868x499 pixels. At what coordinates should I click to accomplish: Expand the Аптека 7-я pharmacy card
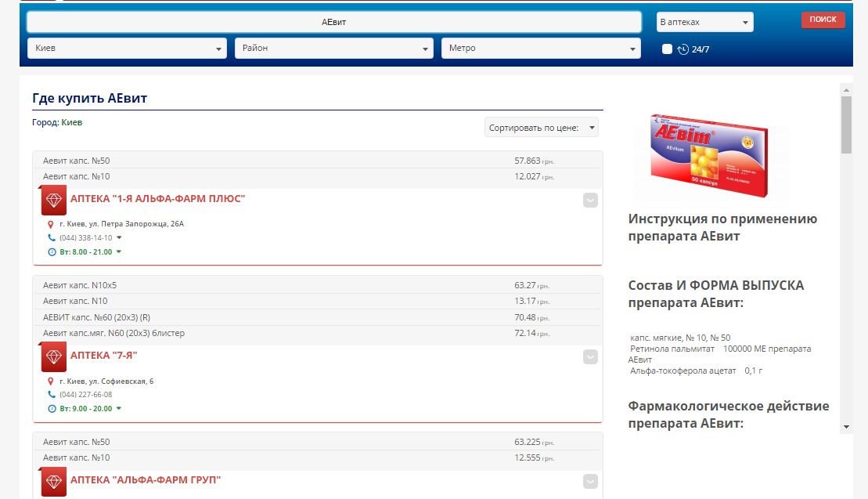pos(590,356)
